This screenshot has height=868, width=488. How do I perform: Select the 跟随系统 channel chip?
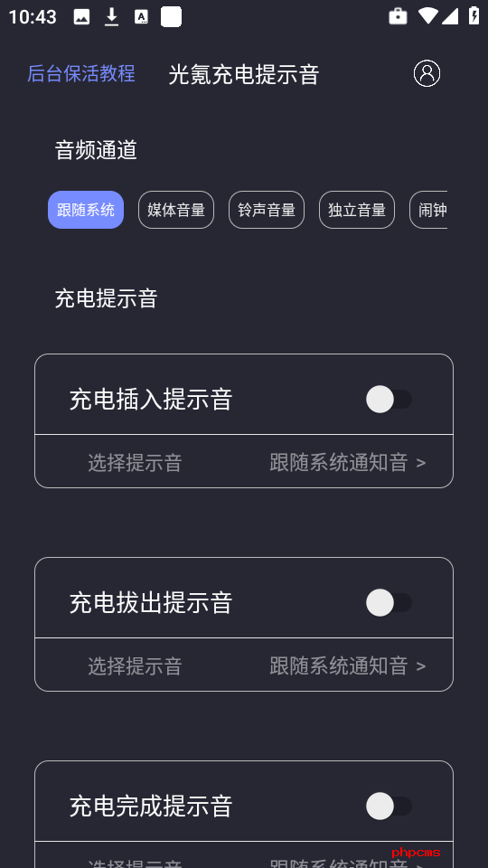86,210
